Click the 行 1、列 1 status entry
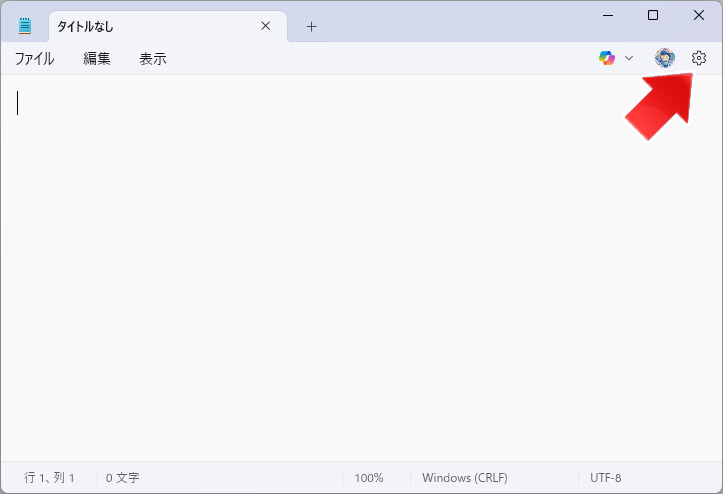The width and height of the screenshot is (723, 494). pos(49,477)
